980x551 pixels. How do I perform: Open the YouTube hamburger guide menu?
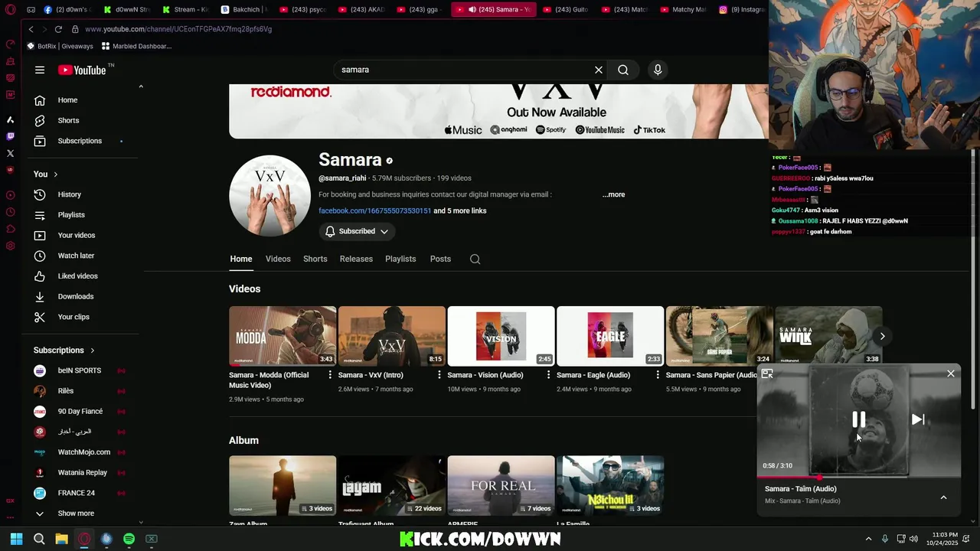click(40, 70)
